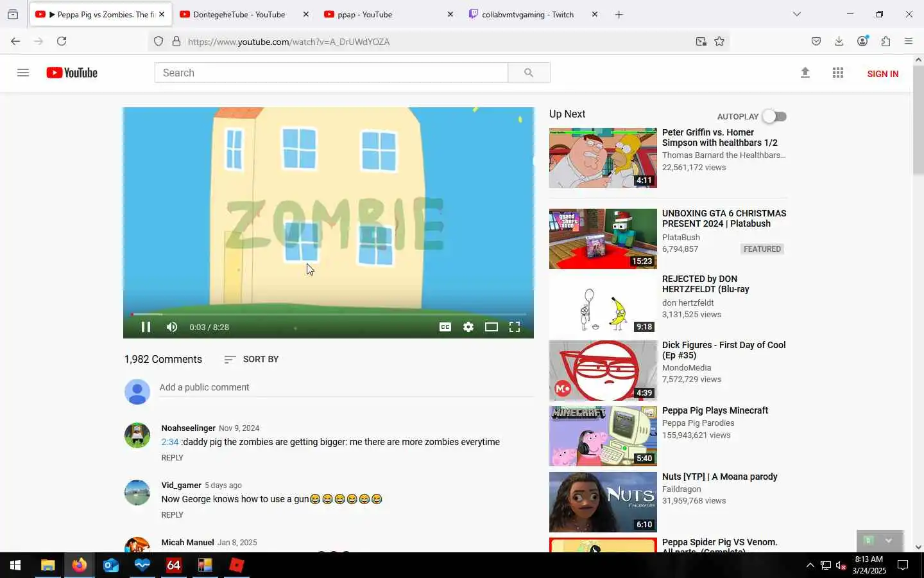Open UNBOXING GTA 6 CHRISTMAS PRESENT video title
The width and height of the screenshot is (924, 578).
(x=724, y=218)
